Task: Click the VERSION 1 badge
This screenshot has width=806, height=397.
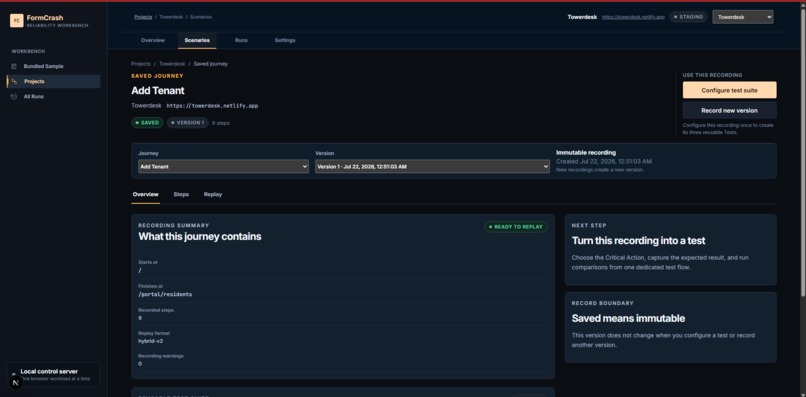Action: (x=188, y=123)
